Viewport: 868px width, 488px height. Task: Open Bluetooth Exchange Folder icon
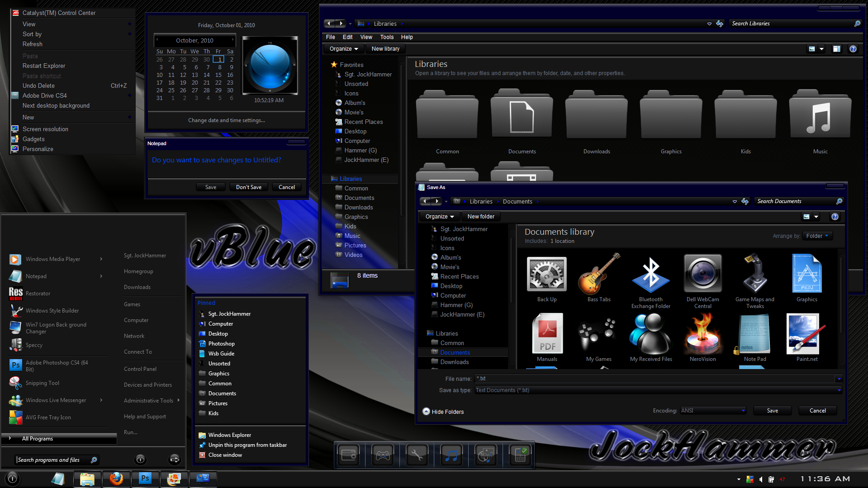click(x=650, y=275)
